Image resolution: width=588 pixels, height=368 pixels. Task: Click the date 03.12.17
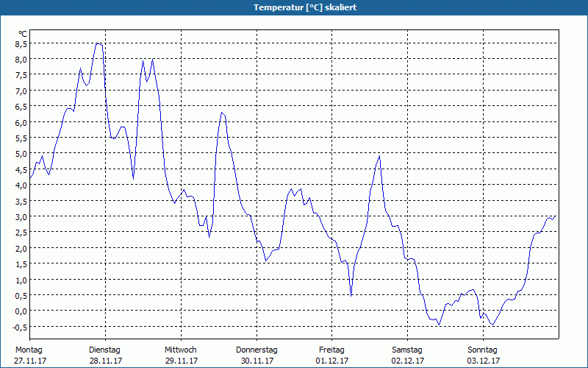pos(484,361)
